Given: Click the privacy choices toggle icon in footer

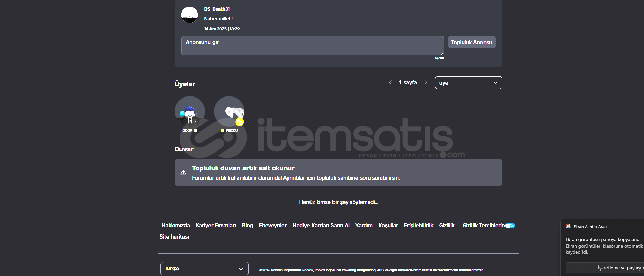Looking at the screenshot, I should [510, 226].
